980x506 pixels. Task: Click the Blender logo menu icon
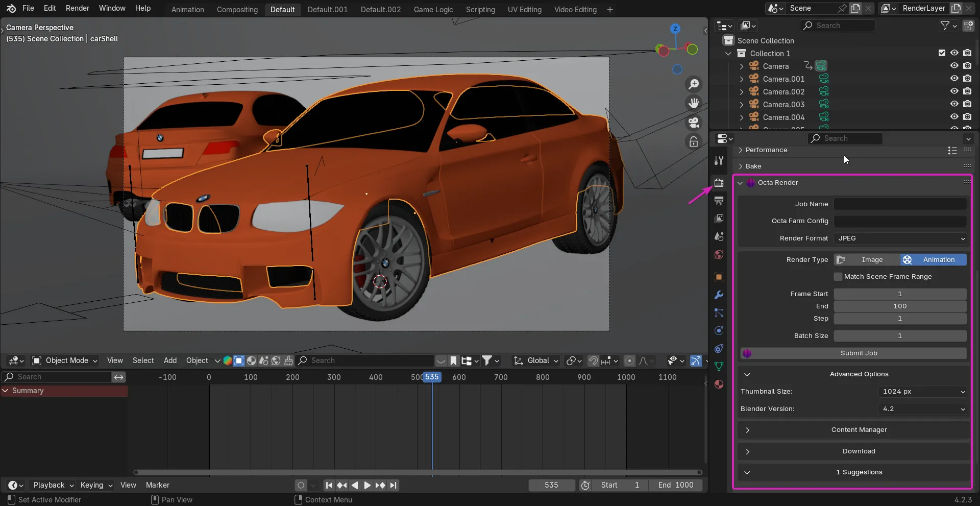(x=11, y=8)
